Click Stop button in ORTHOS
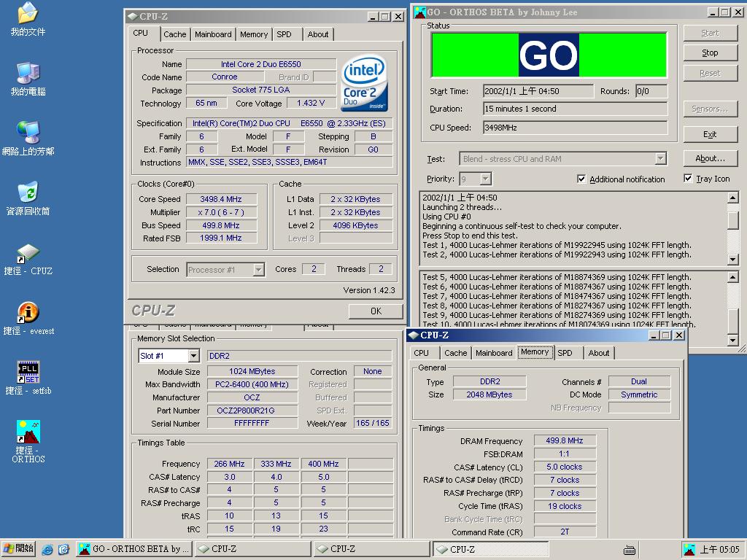Viewport: 747px width, 560px height. [710, 52]
